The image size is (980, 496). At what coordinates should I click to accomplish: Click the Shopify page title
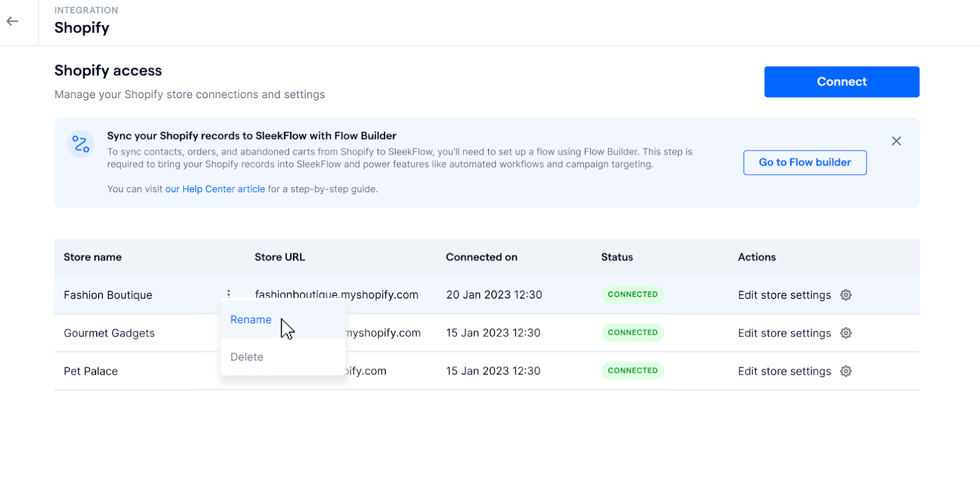point(81,28)
